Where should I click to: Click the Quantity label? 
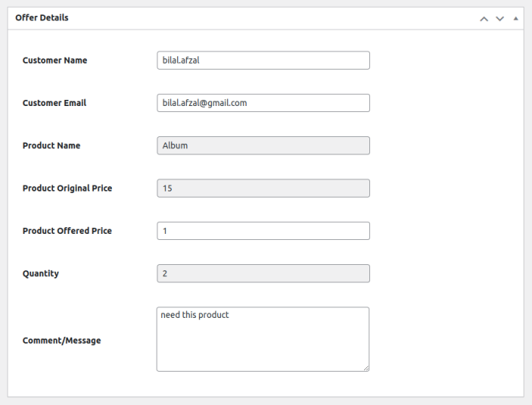click(x=41, y=273)
